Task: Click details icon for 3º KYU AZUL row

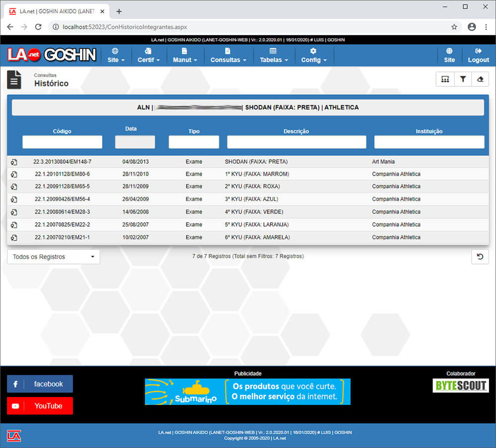Action: click(14, 199)
